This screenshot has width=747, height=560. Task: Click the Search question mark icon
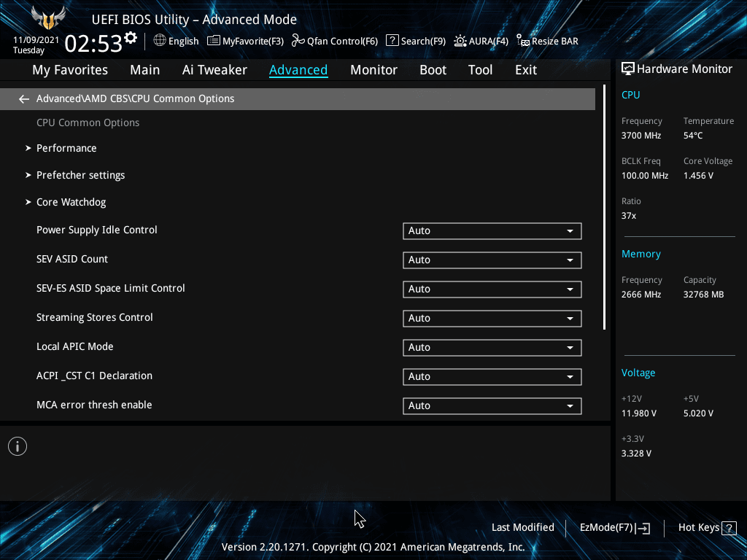coord(392,41)
